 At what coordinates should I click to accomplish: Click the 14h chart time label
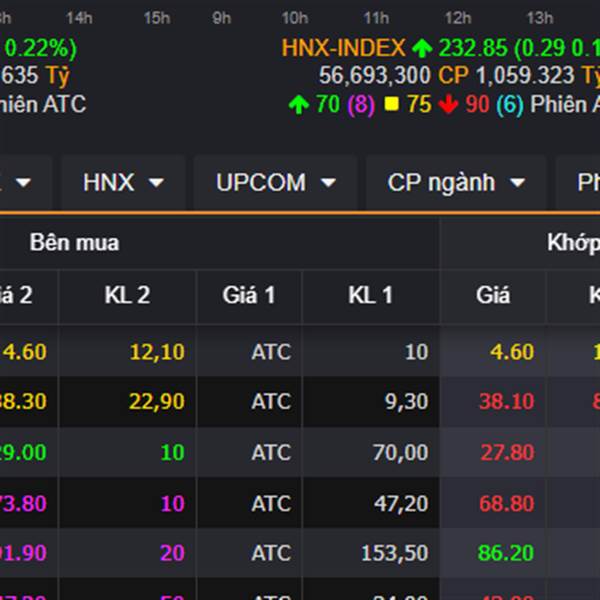coord(79,18)
